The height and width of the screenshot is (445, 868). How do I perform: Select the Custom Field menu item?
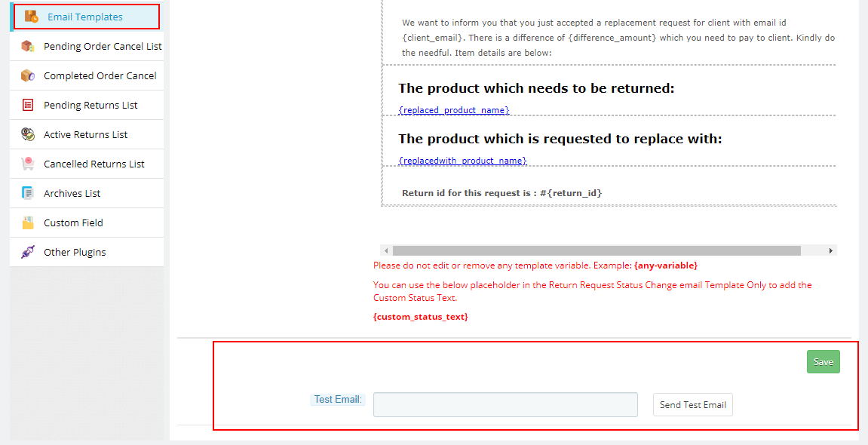pos(73,222)
